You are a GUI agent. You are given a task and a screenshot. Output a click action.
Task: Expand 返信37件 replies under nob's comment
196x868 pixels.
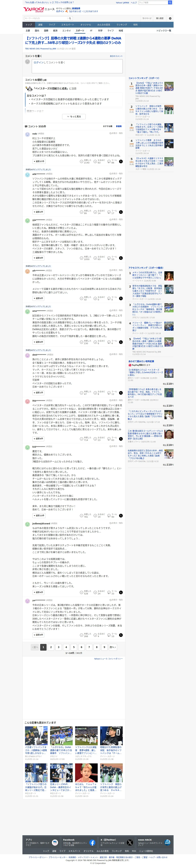point(39,161)
